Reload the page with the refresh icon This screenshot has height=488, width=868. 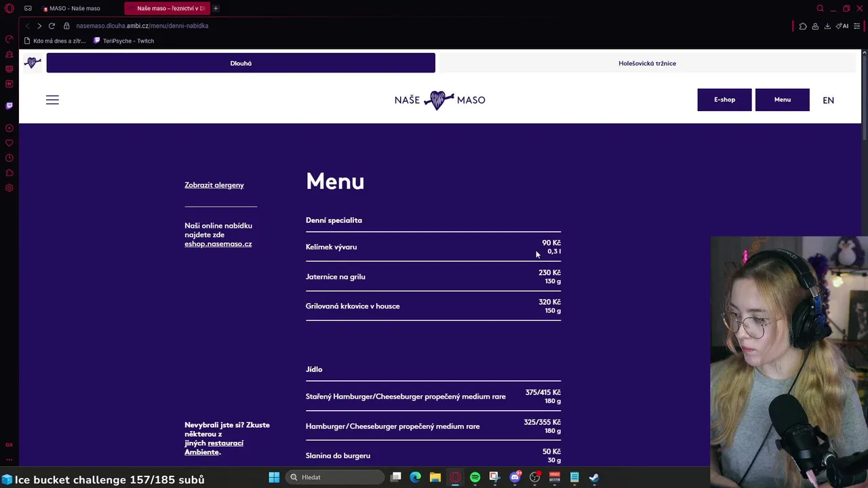click(x=52, y=26)
